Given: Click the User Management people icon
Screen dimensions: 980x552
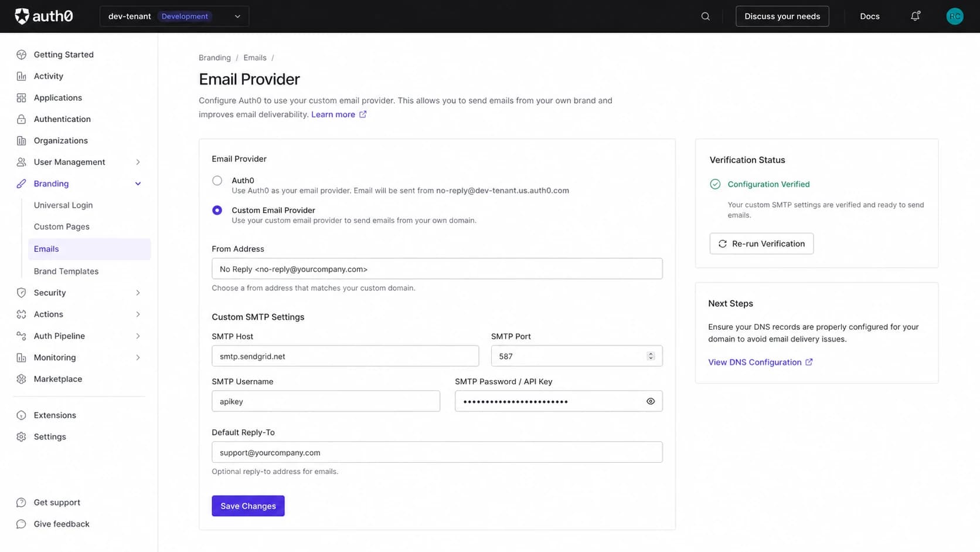Looking at the screenshot, I should pos(22,162).
